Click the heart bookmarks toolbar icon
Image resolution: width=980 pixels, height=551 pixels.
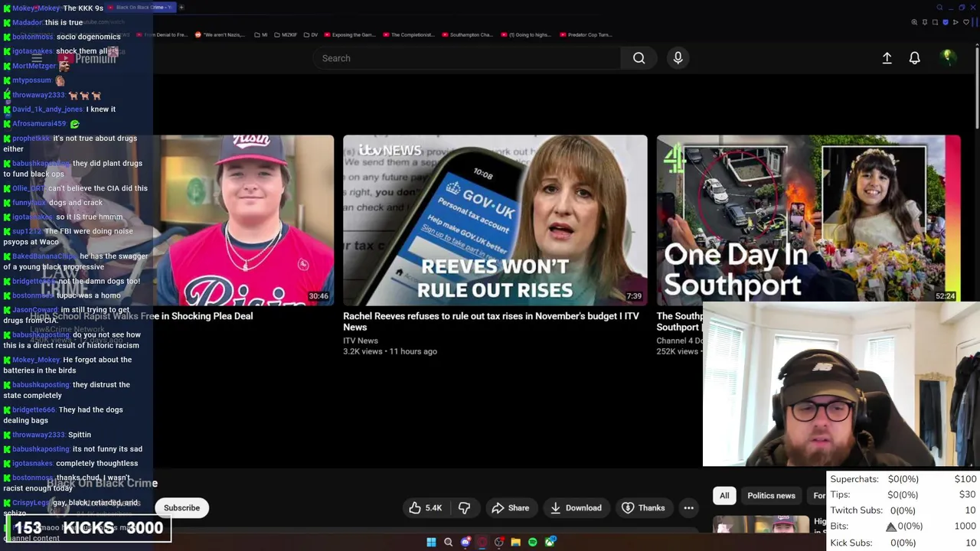[x=966, y=22]
